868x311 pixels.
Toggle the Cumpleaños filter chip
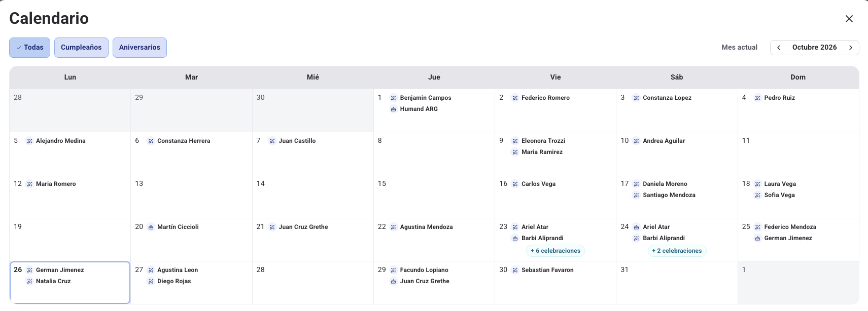(x=81, y=47)
